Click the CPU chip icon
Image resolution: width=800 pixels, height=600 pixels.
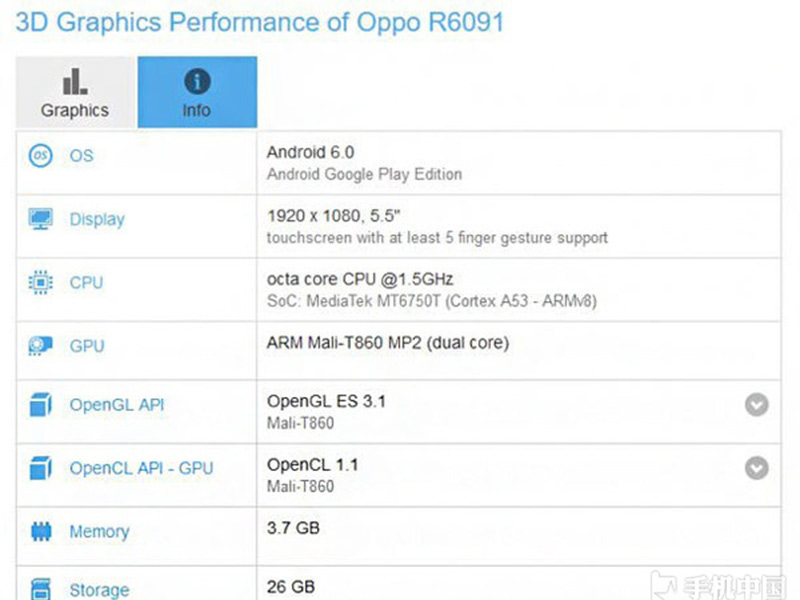point(41,283)
